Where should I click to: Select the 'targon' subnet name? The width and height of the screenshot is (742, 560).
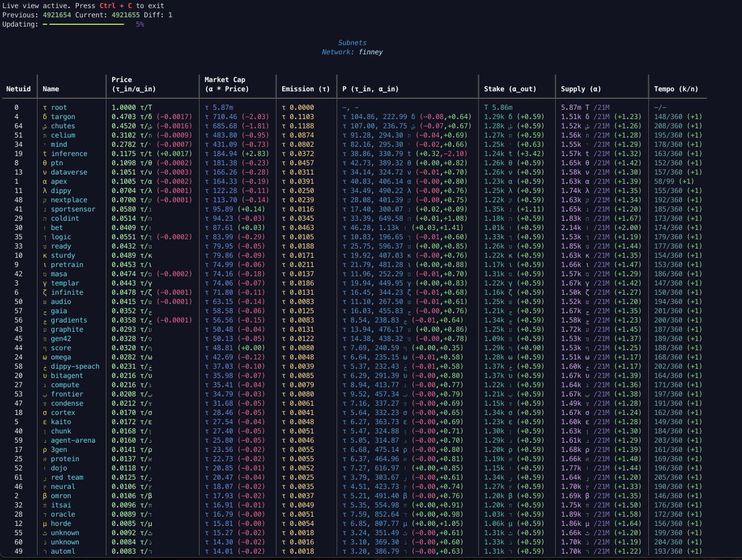[x=63, y=117]
